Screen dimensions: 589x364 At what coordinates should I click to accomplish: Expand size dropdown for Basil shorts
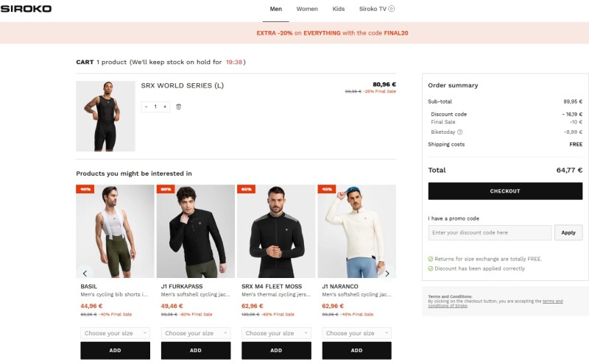coord(115,333)
